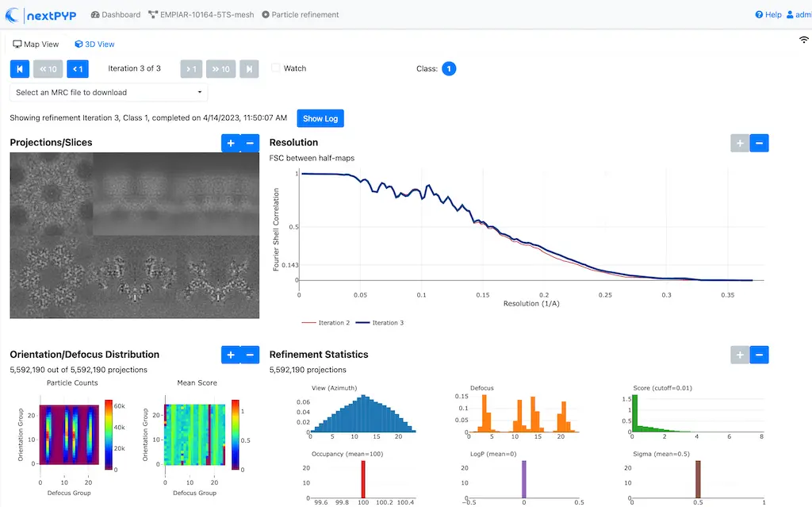Step back one iteration
The width and height of the screenshot is (812, 507).
click(x=78, y=69)
